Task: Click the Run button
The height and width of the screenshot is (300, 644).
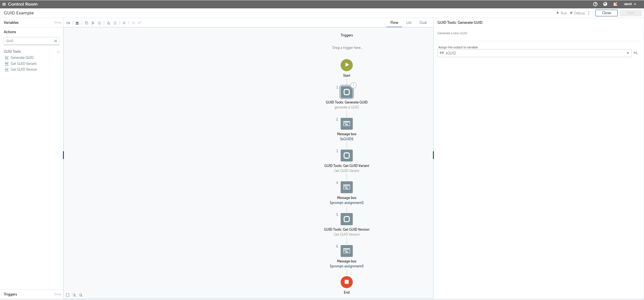Action: 562,13
